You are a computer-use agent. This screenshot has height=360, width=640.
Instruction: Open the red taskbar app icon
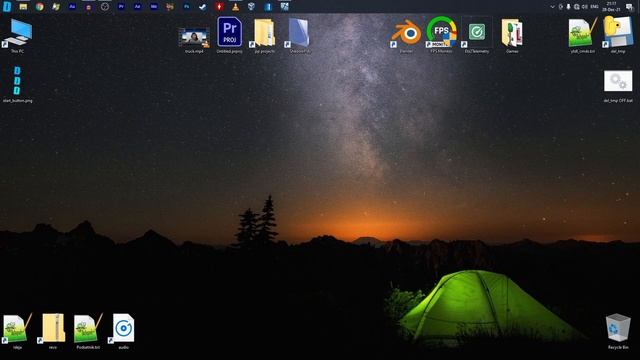click(x=219, y=7)
